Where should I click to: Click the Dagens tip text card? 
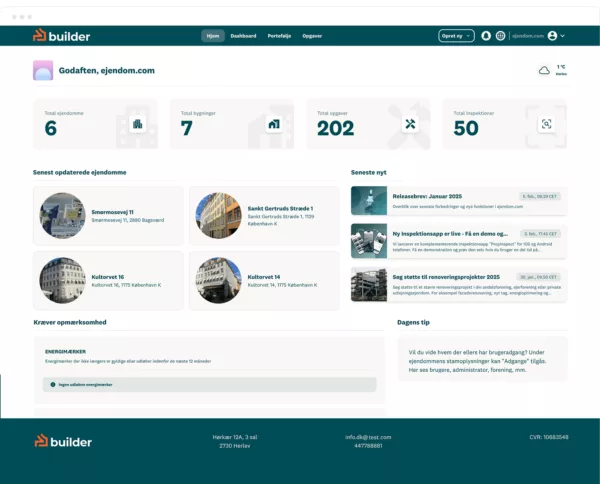[x=482, y=359]
